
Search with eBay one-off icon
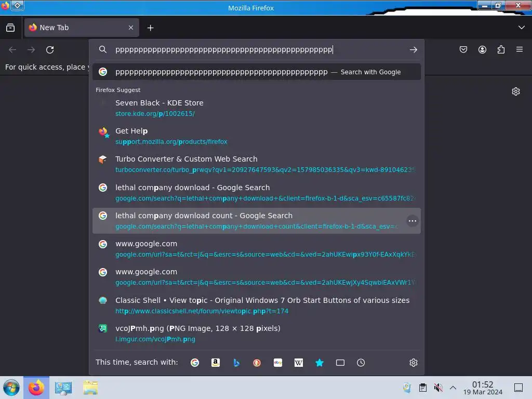(x=278, y=362)
